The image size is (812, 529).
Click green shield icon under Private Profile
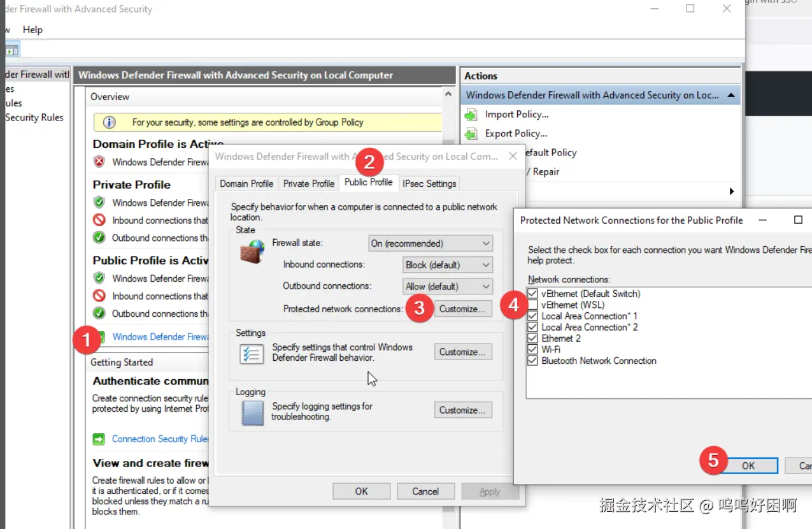pyautogui.click(x=99, y=203)
